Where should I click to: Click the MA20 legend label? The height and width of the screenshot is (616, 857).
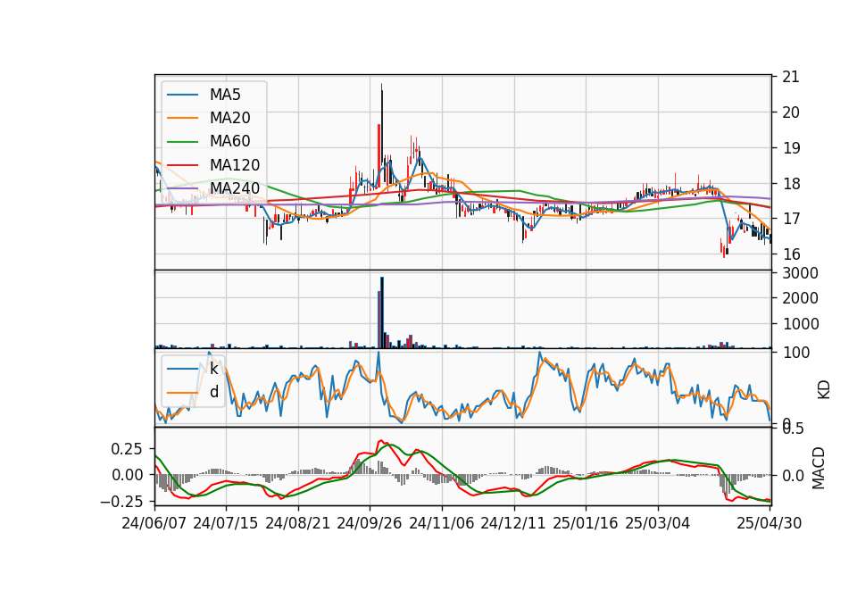[229, 118]
